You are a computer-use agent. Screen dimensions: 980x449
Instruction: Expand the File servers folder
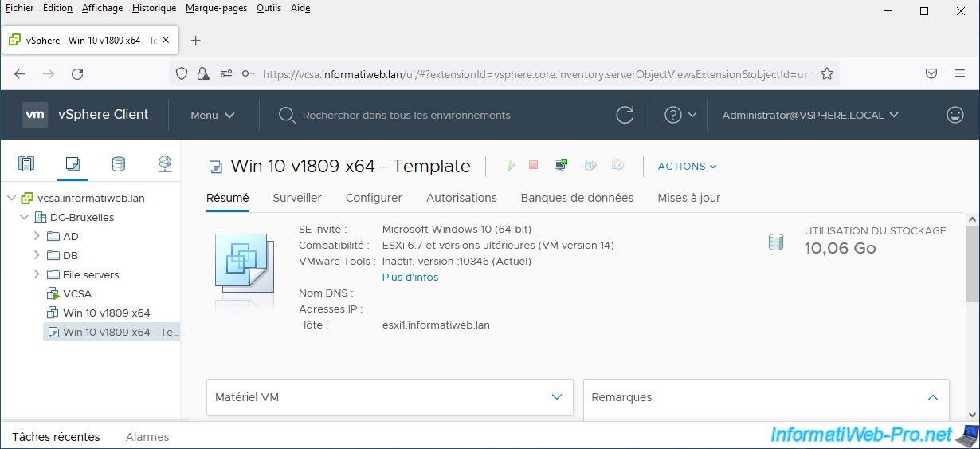click(x=37, y=274)
